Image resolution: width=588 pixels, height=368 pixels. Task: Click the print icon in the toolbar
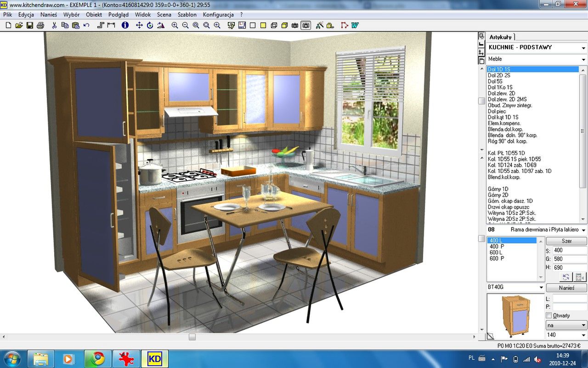point(41,25)
